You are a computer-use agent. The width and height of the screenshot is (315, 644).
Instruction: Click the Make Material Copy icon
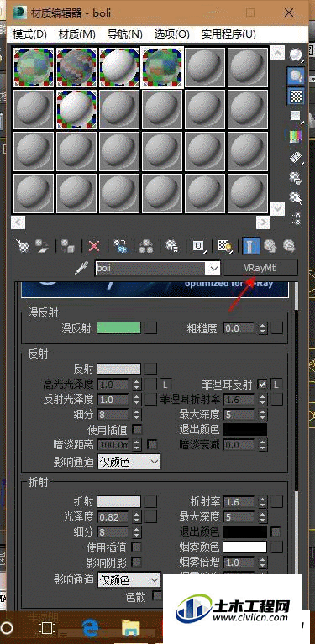[x=120, y=246]
